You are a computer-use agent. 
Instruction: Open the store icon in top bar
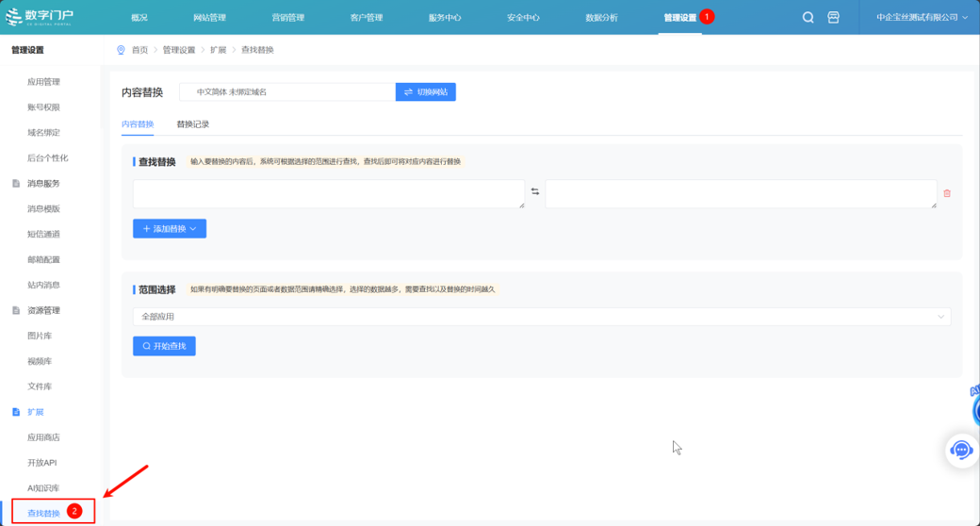click(x=833, y=18)
